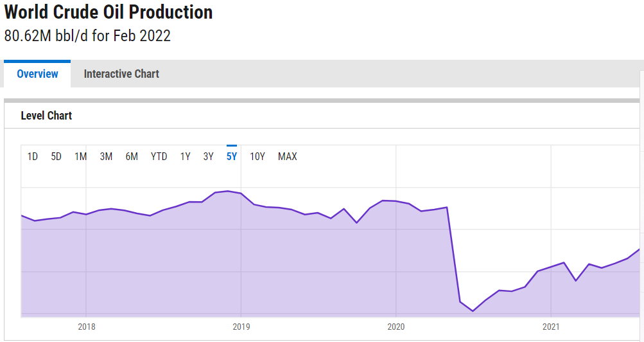
Task: Click the mid-2020 production low point
Action: click(473, 311)
